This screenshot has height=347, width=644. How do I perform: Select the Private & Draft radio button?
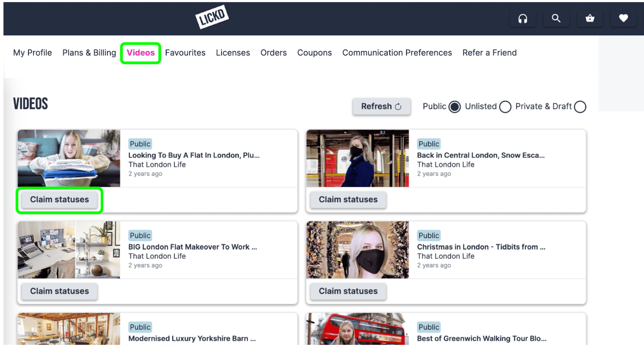[580, 107]
